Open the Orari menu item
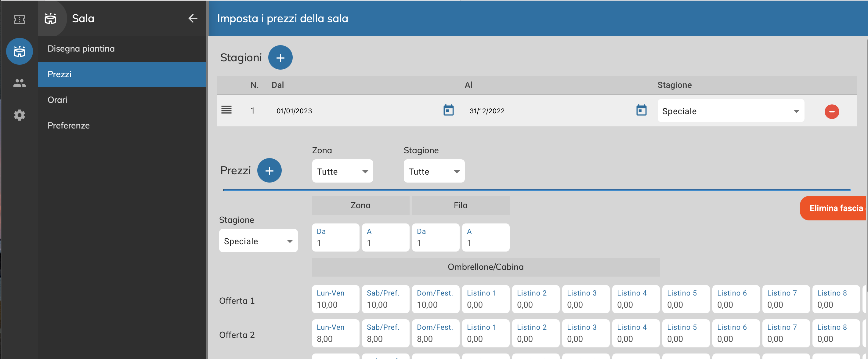The image size is (868, 359). (57, 100)
